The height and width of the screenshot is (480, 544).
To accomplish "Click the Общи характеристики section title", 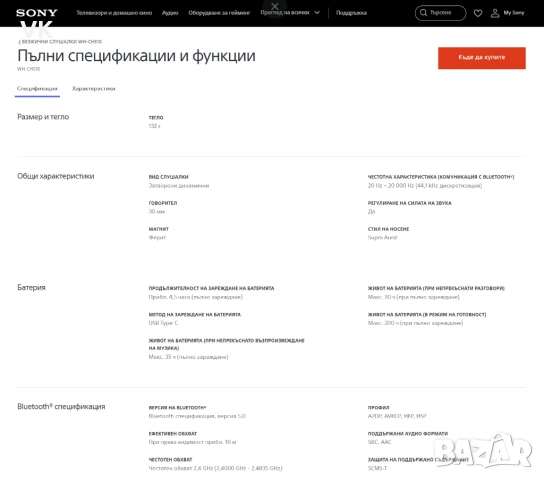I will point(56,176).
